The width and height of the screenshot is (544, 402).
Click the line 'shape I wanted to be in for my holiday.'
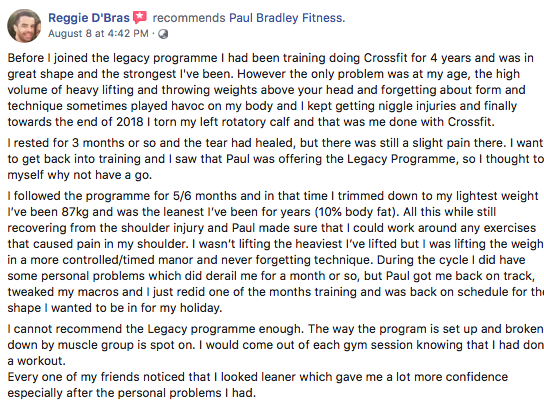[115, 308]
